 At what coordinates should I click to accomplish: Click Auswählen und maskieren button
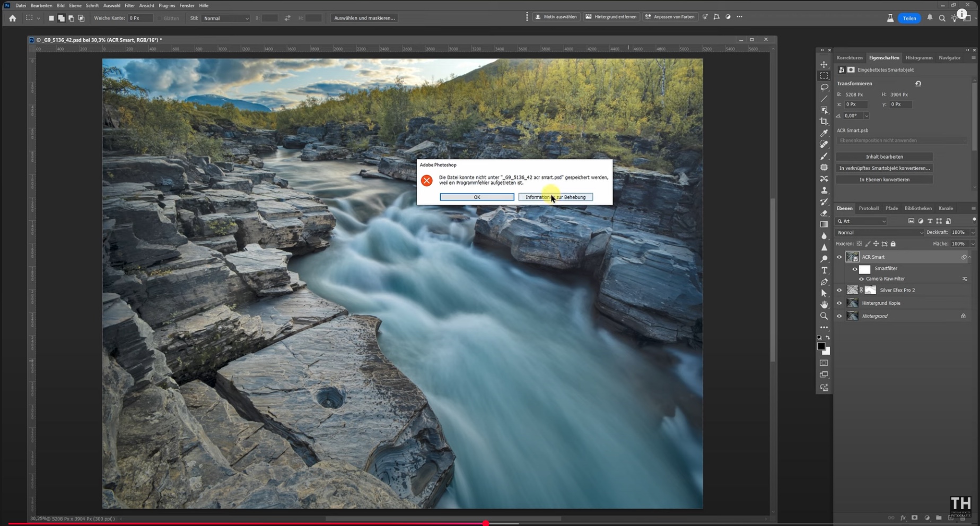click(x=364, y=18)
